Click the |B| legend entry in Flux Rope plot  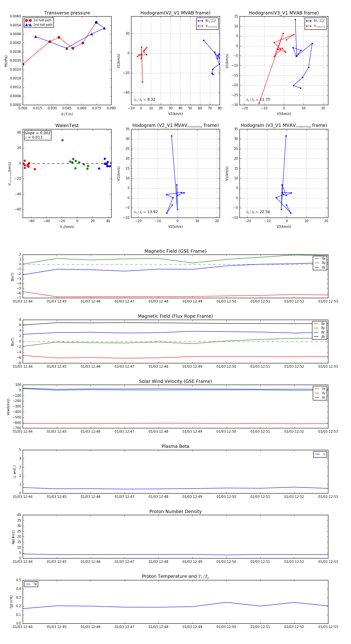(320, 337)
